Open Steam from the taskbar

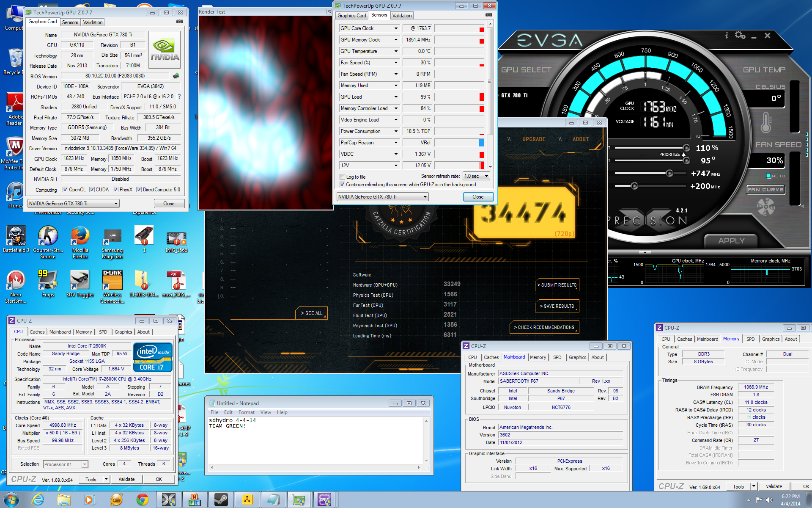tap(221, 500)
